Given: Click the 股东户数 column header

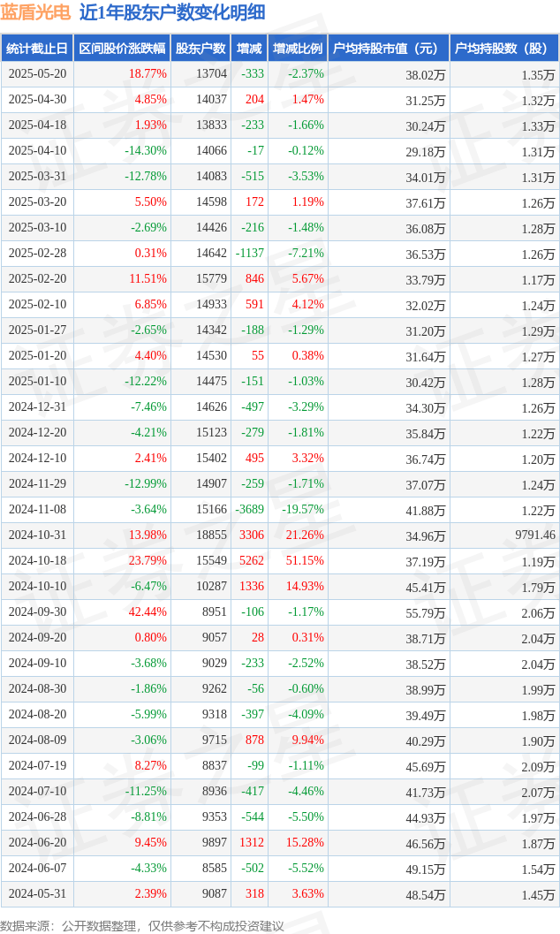Looking at the screenshot, I should pyautogui.click(x=201, y=49).
